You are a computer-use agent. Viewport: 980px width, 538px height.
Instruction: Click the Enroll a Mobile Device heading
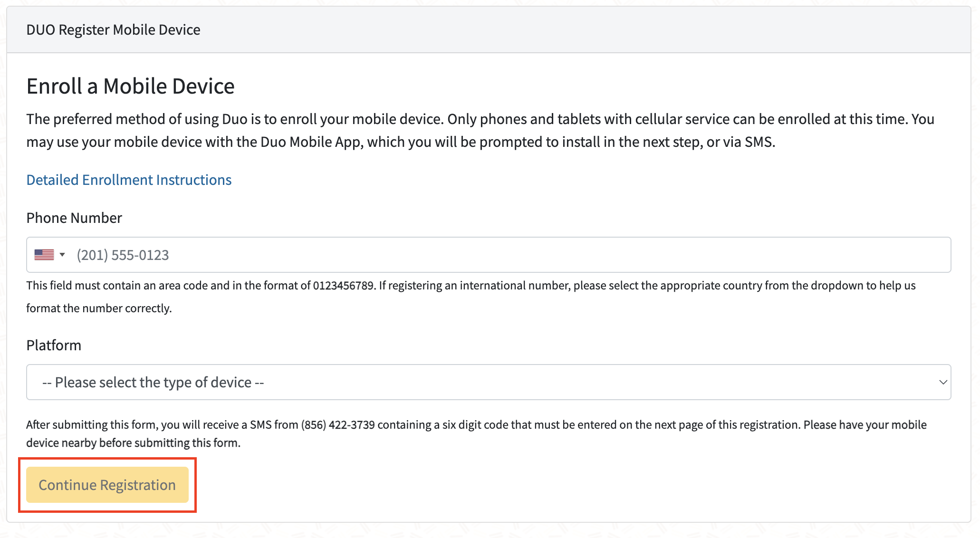click(x=130, y=86)
